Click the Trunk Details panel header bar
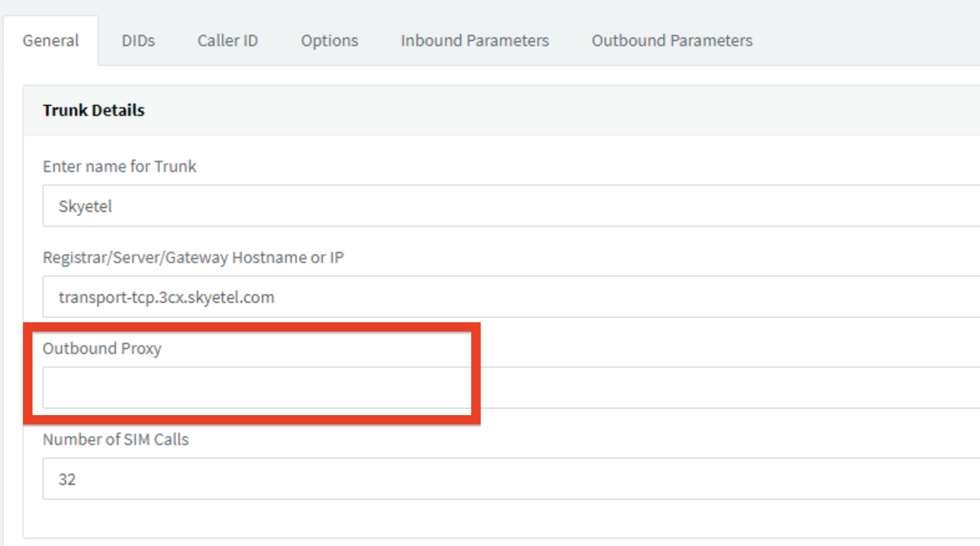The width and height of the screenshot is (980, 546). [501, 110]
